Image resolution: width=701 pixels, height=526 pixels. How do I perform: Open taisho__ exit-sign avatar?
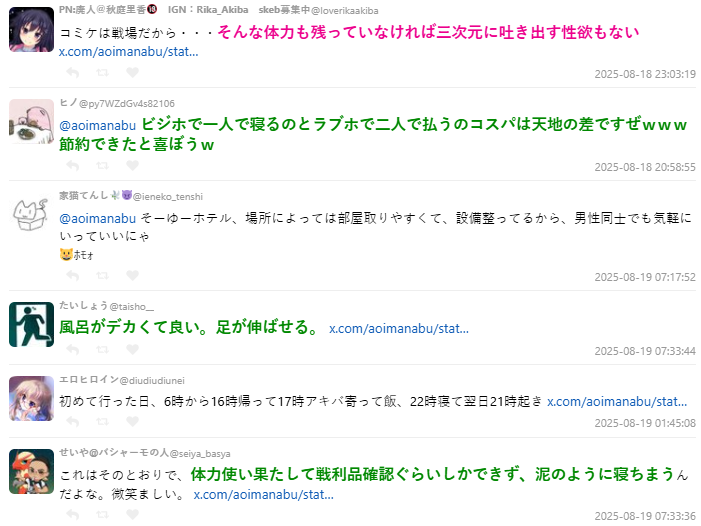31,324
